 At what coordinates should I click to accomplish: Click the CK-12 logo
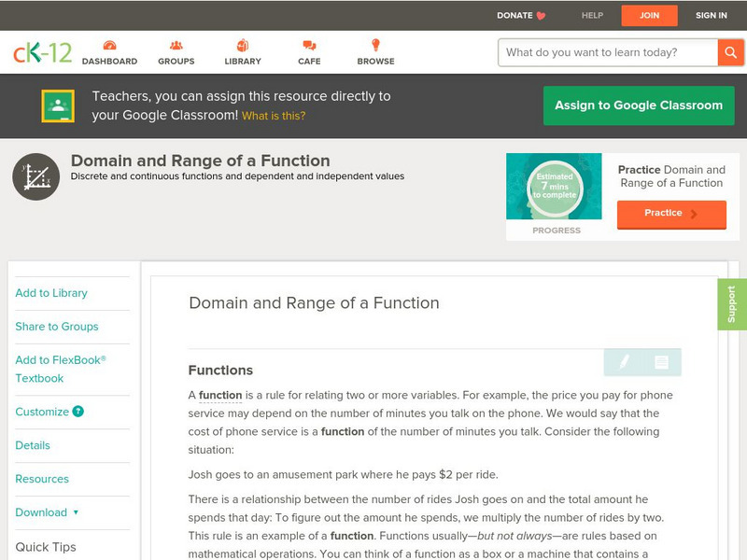(42, 52)
